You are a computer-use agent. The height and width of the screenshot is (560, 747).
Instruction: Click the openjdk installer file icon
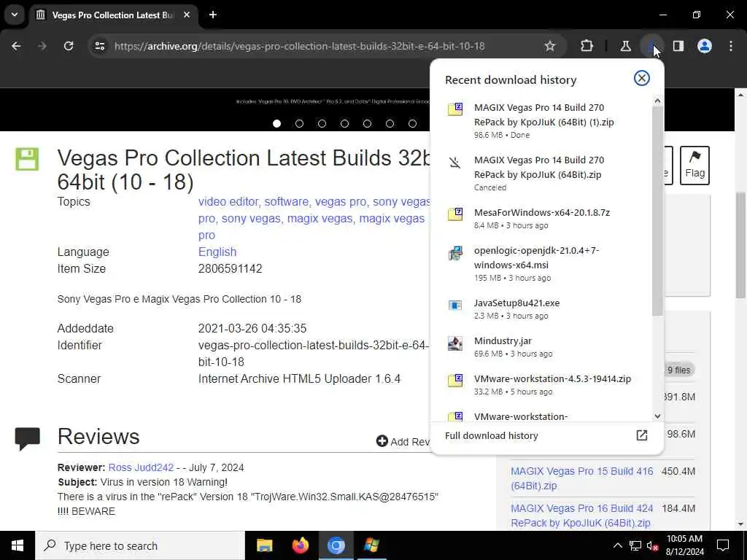(455, 253)
